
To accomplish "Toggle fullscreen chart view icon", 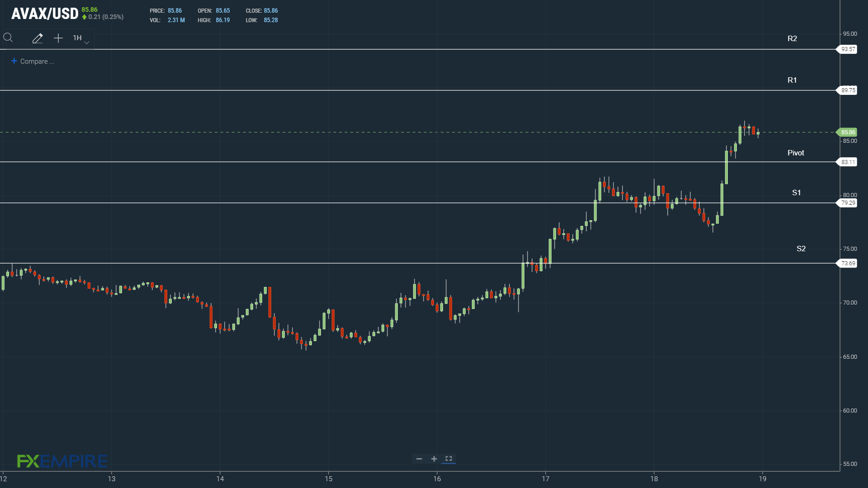I will 448,459.
